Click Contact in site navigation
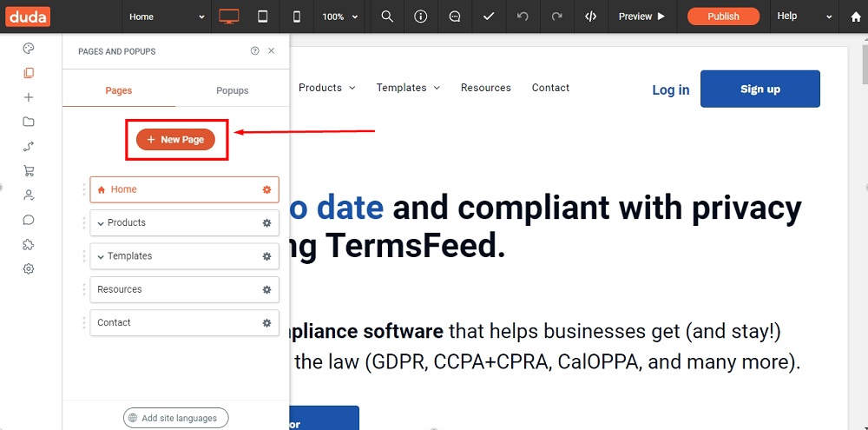The image size is (868, 430). pos(551,88)
